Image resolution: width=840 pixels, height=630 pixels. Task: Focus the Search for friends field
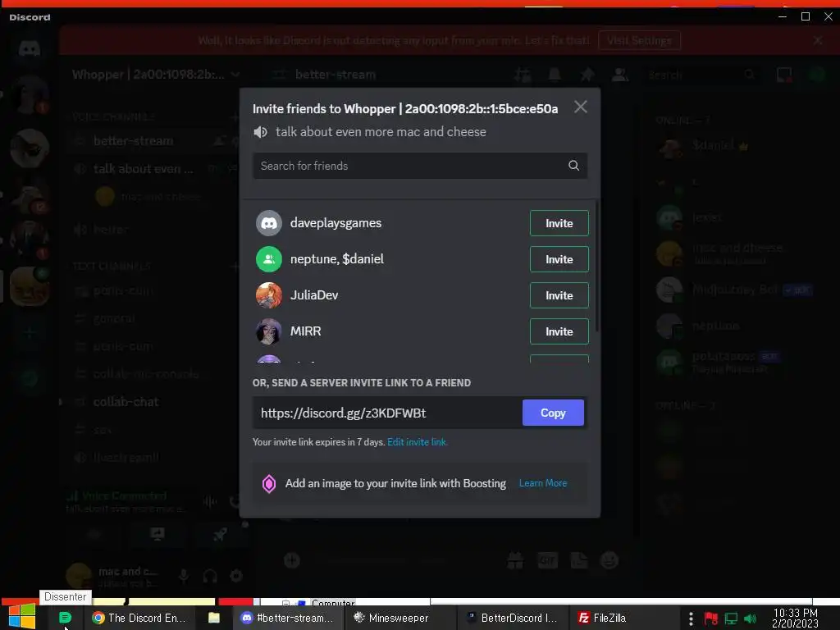pyautogui.click(x=420, y=166)
